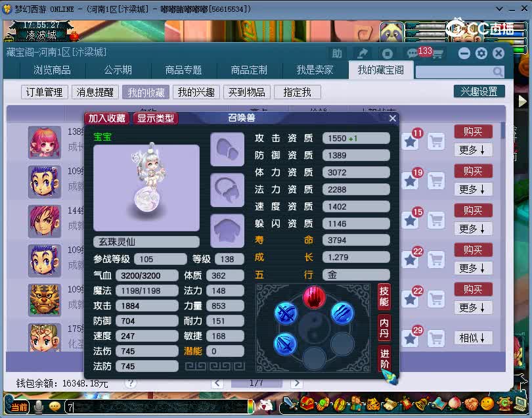Viewport: 532px width, 418px height.
Task: Open the help 助 icon in header
Action: tap(336, 54)
